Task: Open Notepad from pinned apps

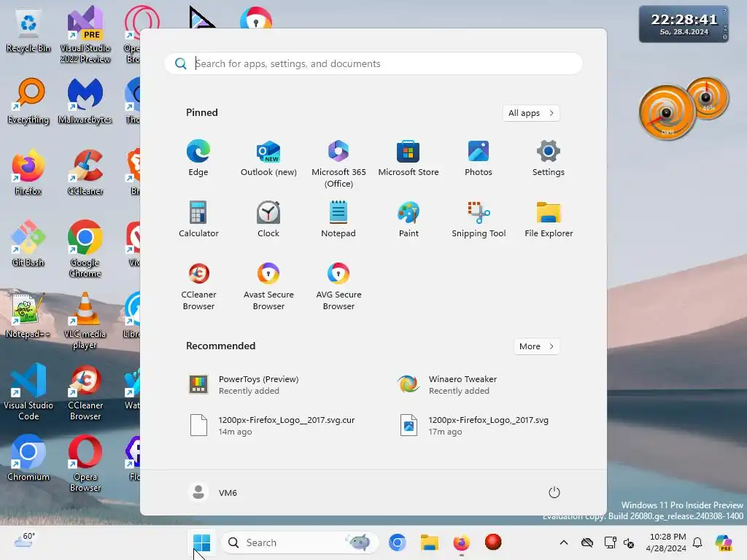Action: coord(338,219)
